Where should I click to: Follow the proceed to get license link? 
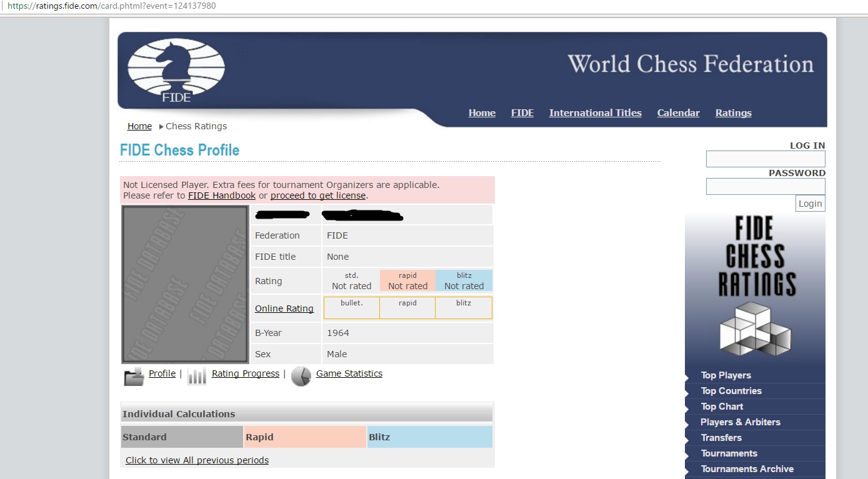(x=318, y=195)
